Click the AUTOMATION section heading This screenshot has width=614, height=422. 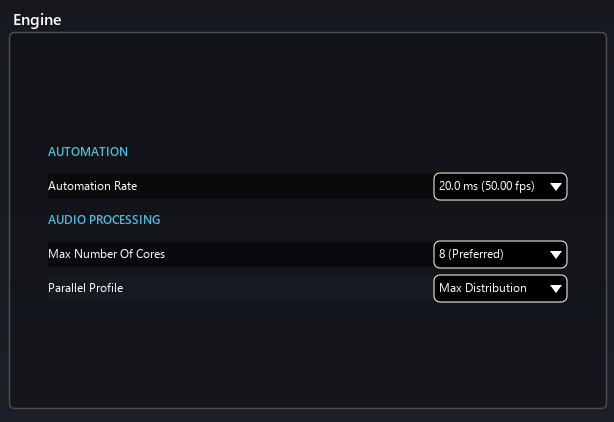tap(88, 152)
